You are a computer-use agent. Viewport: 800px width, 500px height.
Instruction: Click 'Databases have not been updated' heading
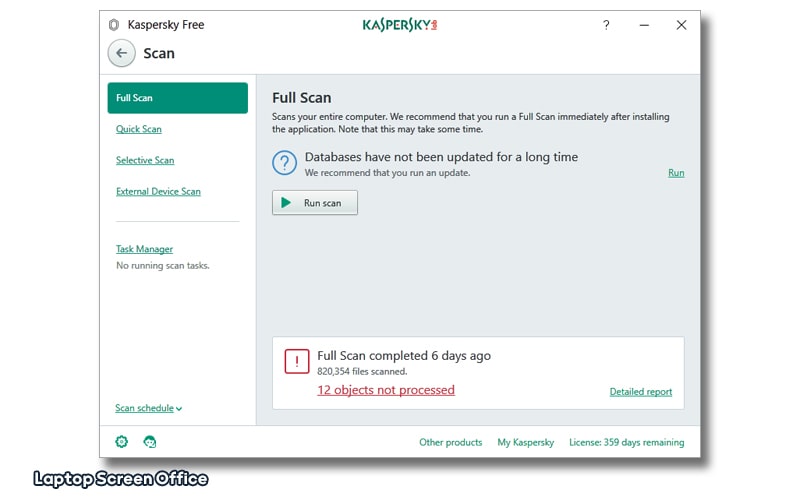(441, 157)
